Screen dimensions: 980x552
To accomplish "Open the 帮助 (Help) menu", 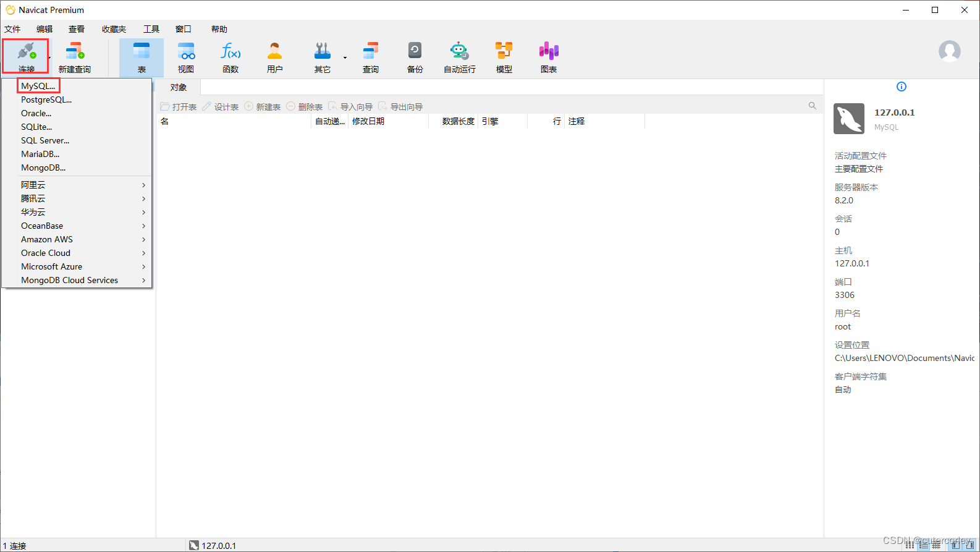I will coord(219,29).
